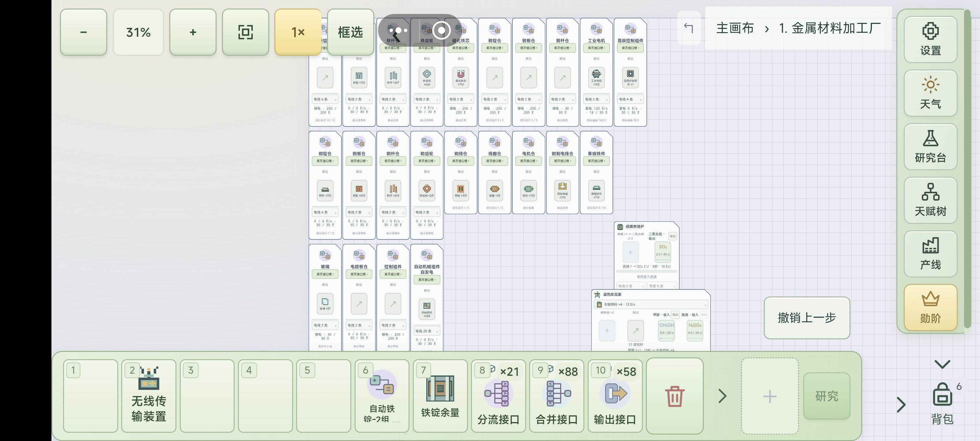This screenshot has height=441, width=980.
Task: Open the 设置 settings gear
Action: coord(930,40)
